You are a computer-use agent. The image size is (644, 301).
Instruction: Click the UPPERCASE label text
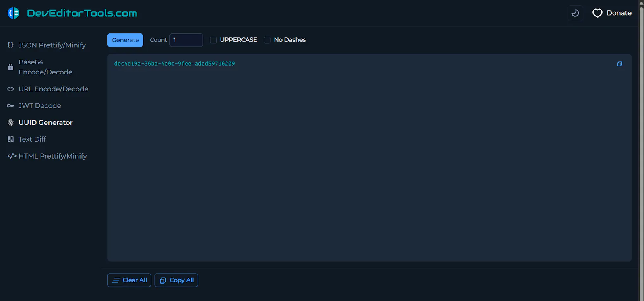click(x=238, y=40)
